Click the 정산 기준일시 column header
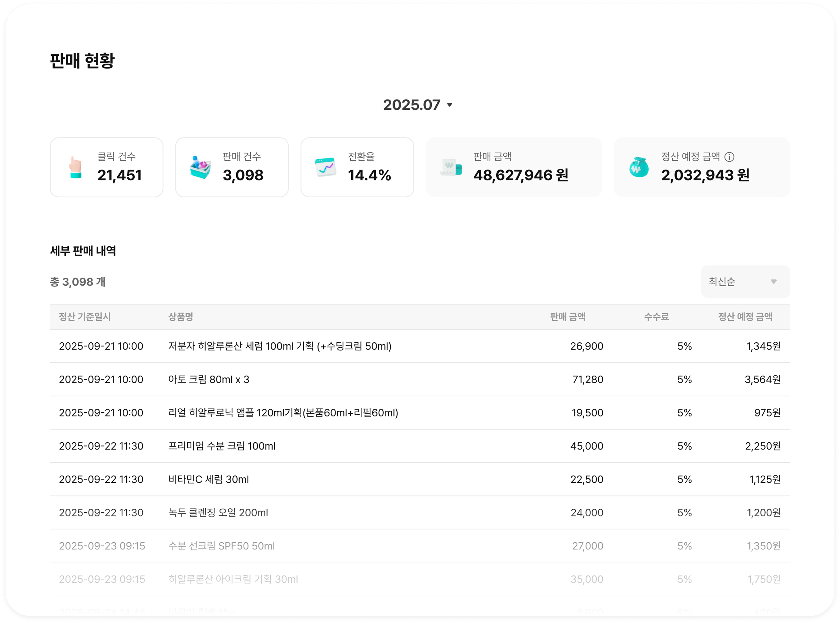Viewport: 840px width, 623px height. tap(85, 317)
